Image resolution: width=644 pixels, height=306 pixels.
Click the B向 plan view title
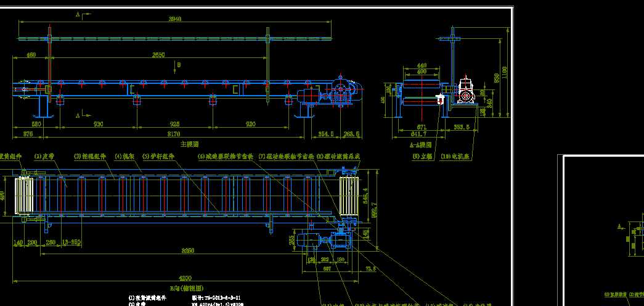[187, 288]
